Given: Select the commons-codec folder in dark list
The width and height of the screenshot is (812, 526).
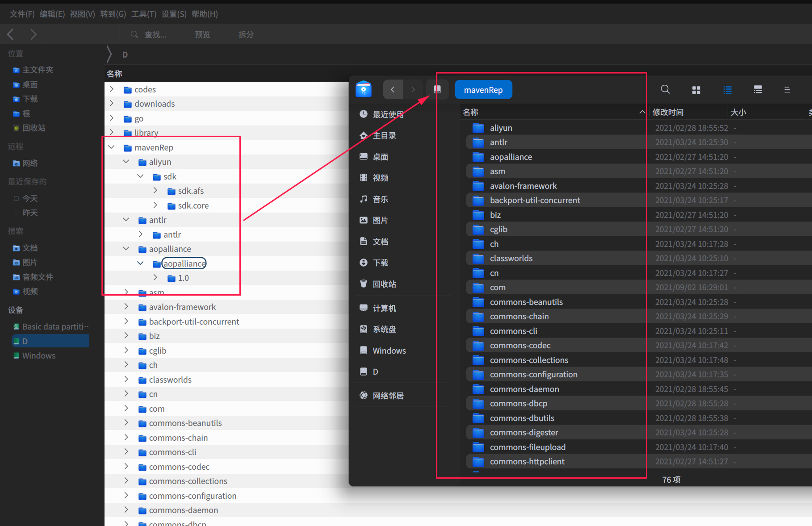Looking at the screenshot, I should [x=520, y=346].
